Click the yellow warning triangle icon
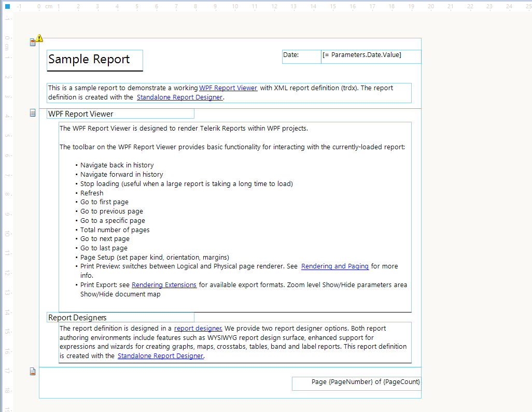This screenshot has height=412, width=532. tap(39, 38)
